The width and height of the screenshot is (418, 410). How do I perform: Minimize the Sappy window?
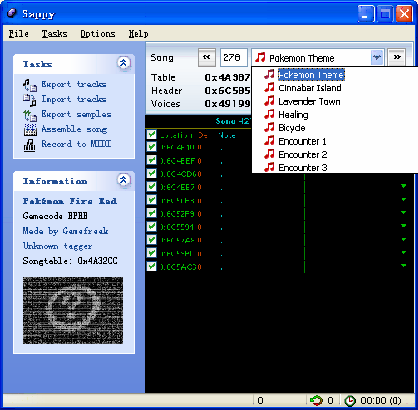point(366,14)
